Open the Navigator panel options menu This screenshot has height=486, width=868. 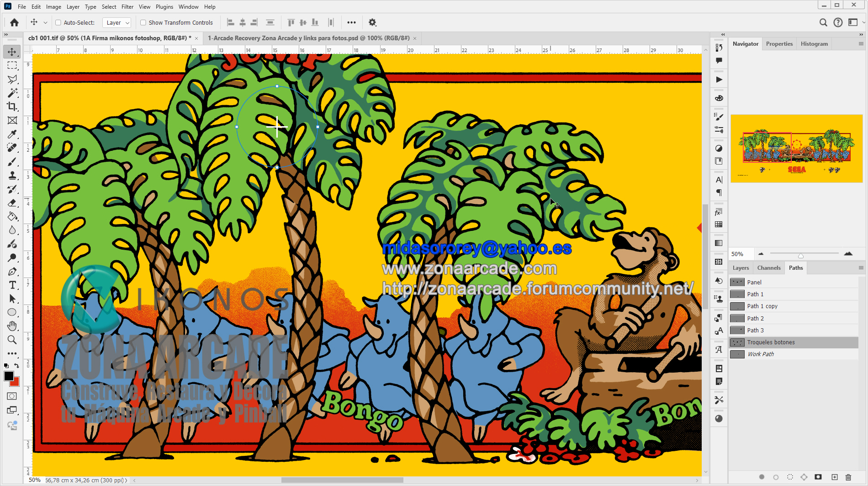pos(861,44)
